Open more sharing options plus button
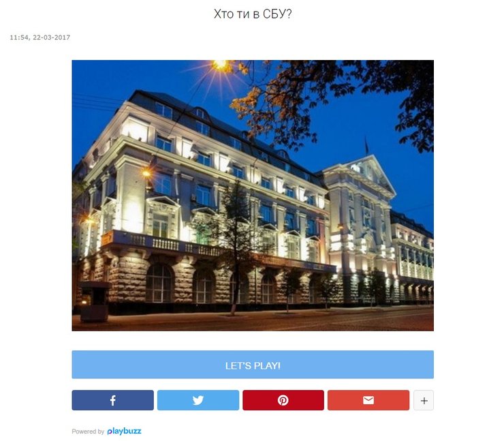The image size is (504, 441). pos(424,400)
